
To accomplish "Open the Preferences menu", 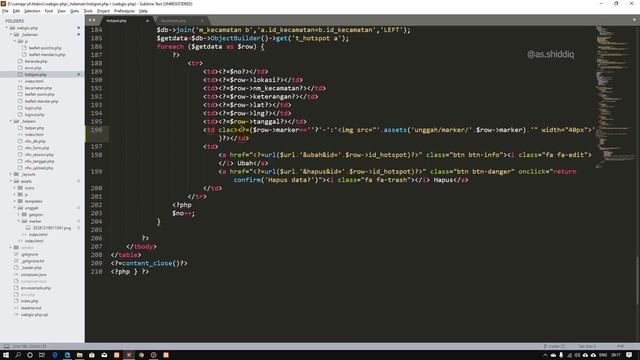I will (x=124, y=11).
